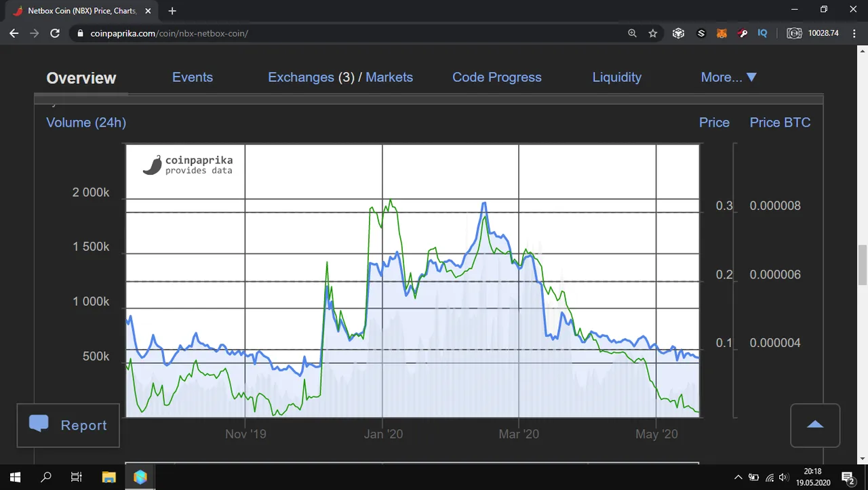Click the Mar '20 axis label
The image size is (868, 490).
519,434
